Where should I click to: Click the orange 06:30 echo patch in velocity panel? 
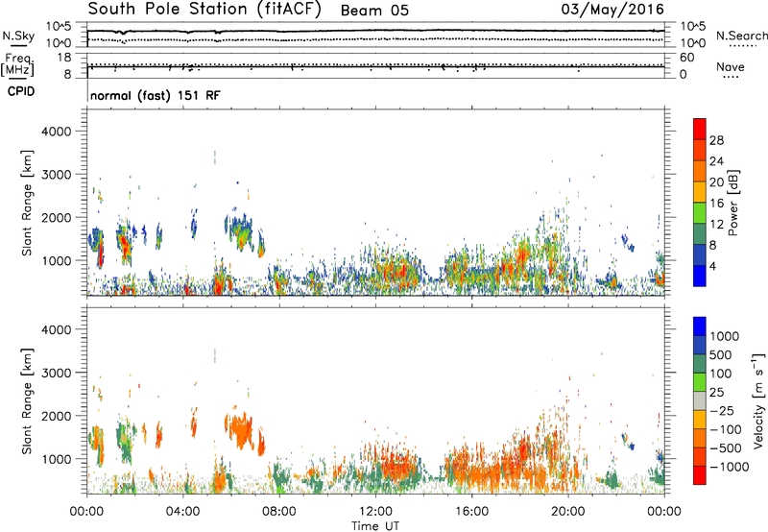click(240, 428)
